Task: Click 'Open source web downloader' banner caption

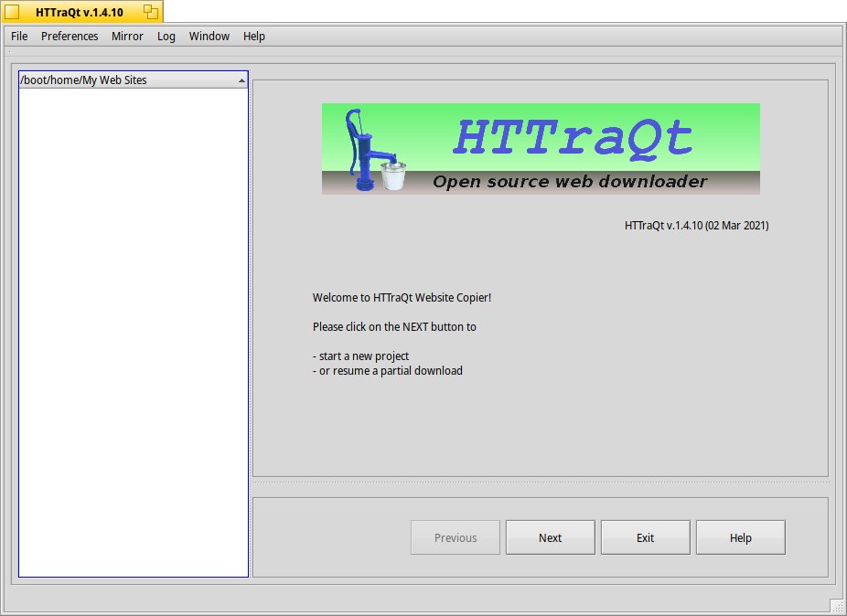Action: click(x=570, y=181)
